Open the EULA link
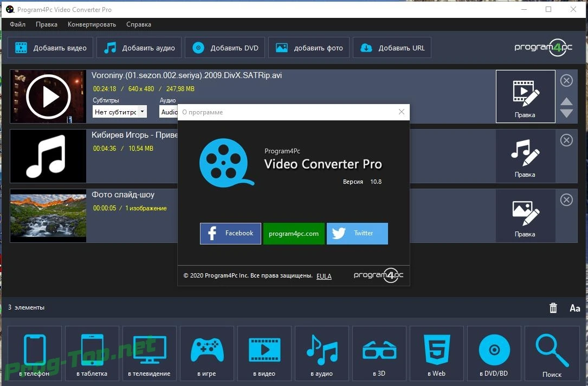588x386 pixels. (324, 276)
